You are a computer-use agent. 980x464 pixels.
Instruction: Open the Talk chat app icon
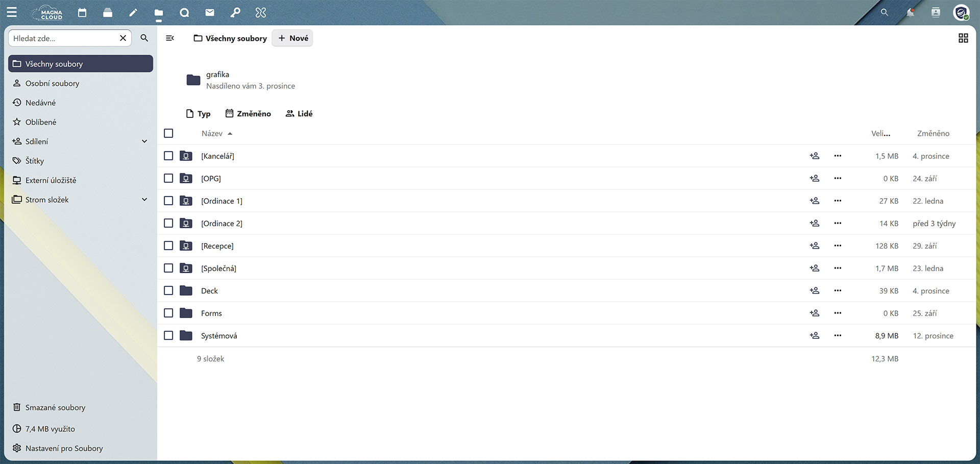pyautogui.click(x=184, y=13)
